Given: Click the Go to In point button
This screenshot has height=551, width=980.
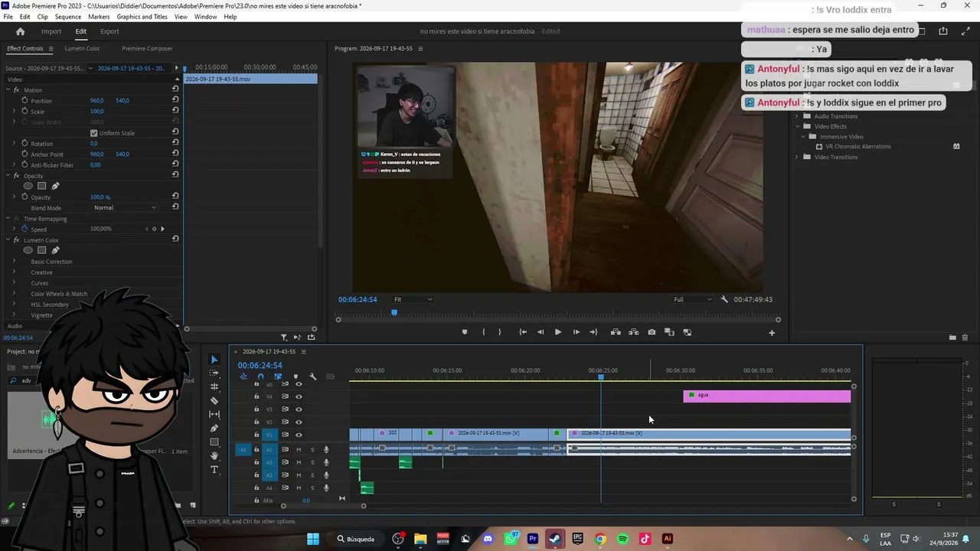Looking at the screenshot, I should [522, 332].
